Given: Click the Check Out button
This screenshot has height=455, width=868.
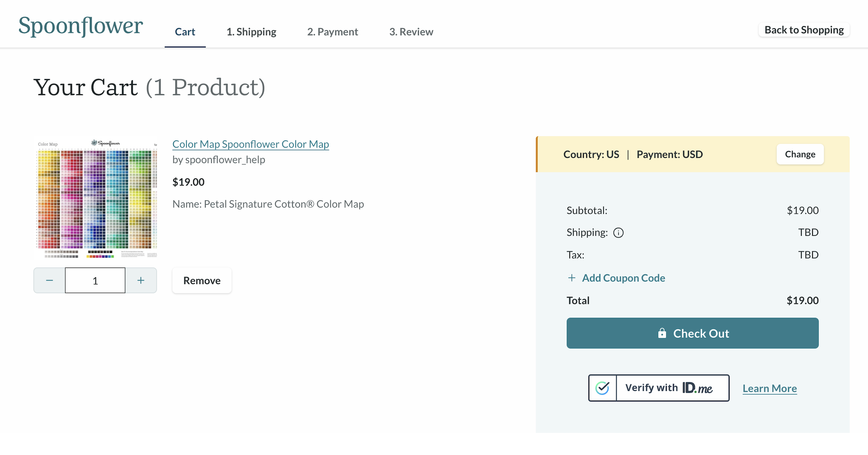Looking at the screenshot, I should click(693, 333).
